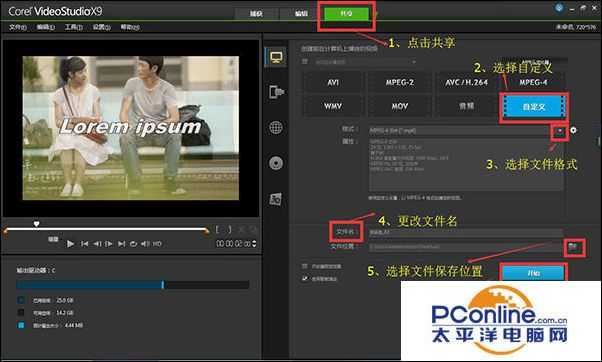Click the right orange trim handle
Image resolution: width=602 pixels, height=362 pixels.
coord(207,231)
